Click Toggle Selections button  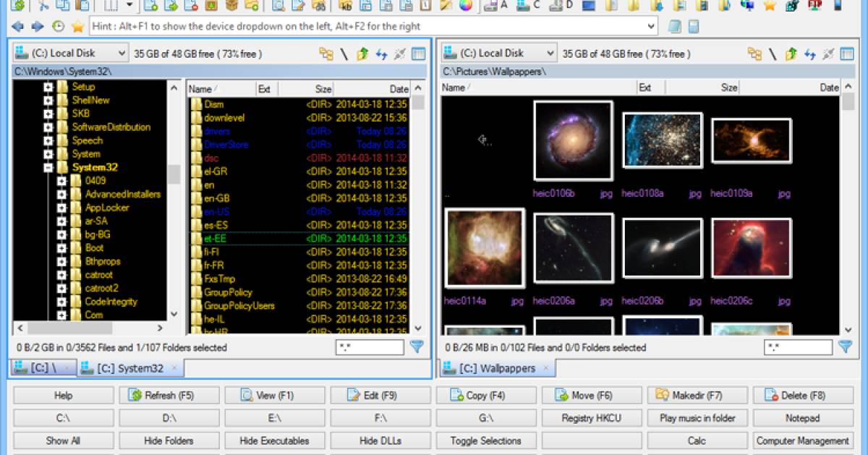click(x=486, y=441)
